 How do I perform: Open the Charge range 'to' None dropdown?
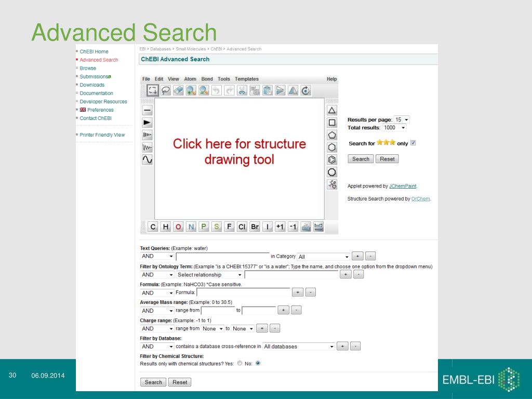(x=243, y=328)
